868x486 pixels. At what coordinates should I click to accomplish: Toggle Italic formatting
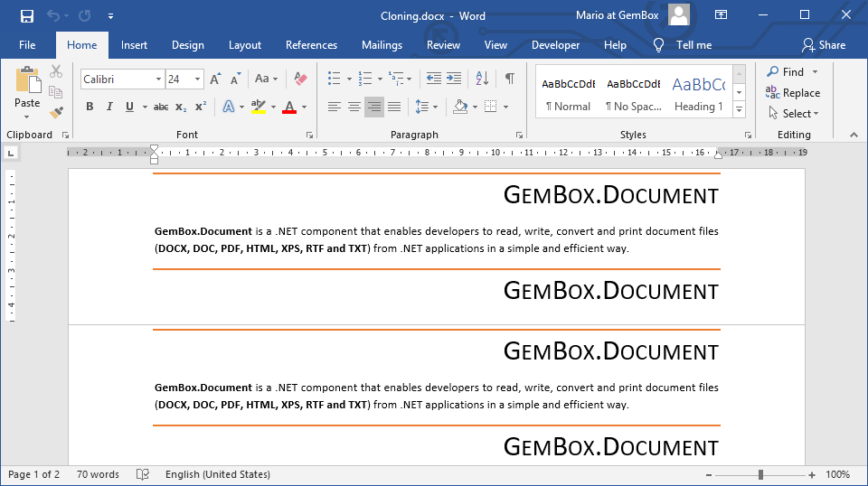[109, 107]
